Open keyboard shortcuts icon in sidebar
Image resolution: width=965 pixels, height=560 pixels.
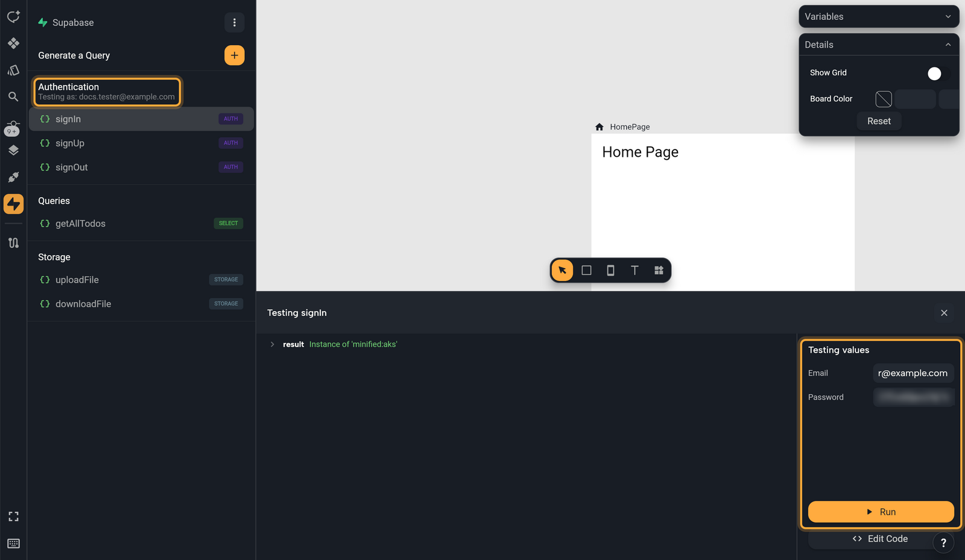point(13,544)
